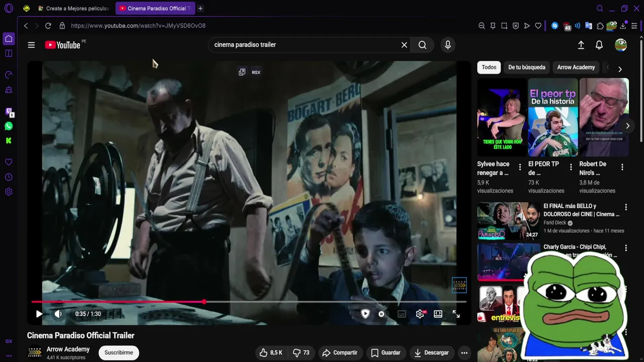Viewport: 644px width, 362px height.
Task: Zoom out with toolbar magnifier icon
Action: click(481, 26)
